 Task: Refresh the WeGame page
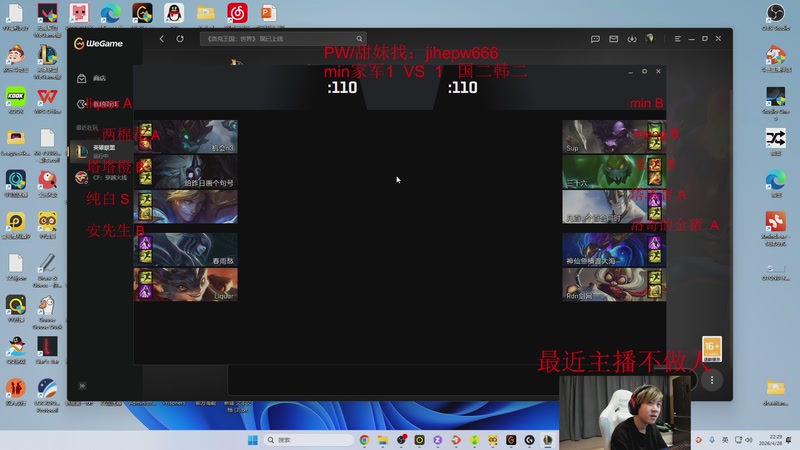[180, 39]
